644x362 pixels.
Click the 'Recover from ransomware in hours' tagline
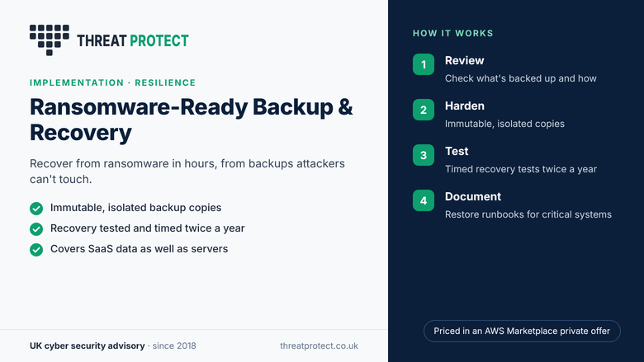(187, 172)
